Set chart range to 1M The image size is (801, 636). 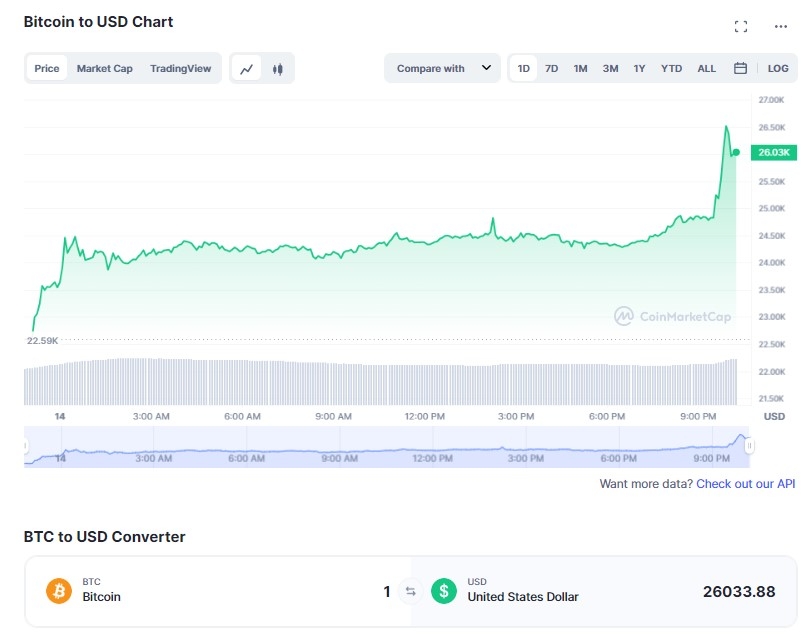[580, 68]
